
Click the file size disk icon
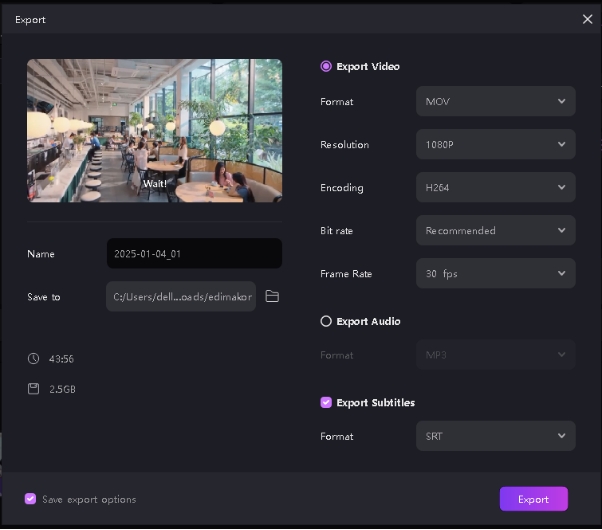click(x=33, y=389)
